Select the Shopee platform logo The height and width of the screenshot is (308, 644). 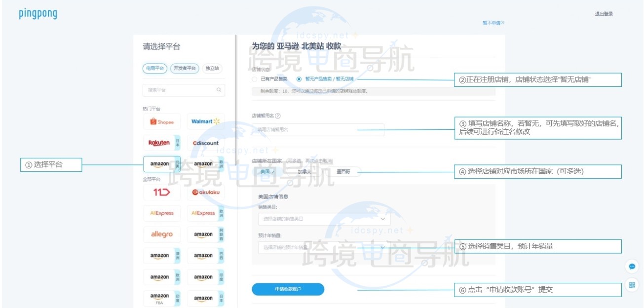(162, 122)
